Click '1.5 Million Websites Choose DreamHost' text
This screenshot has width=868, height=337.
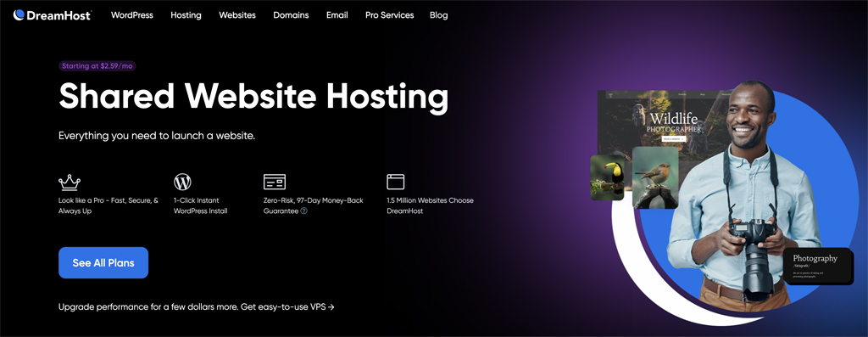click(430, 205)
